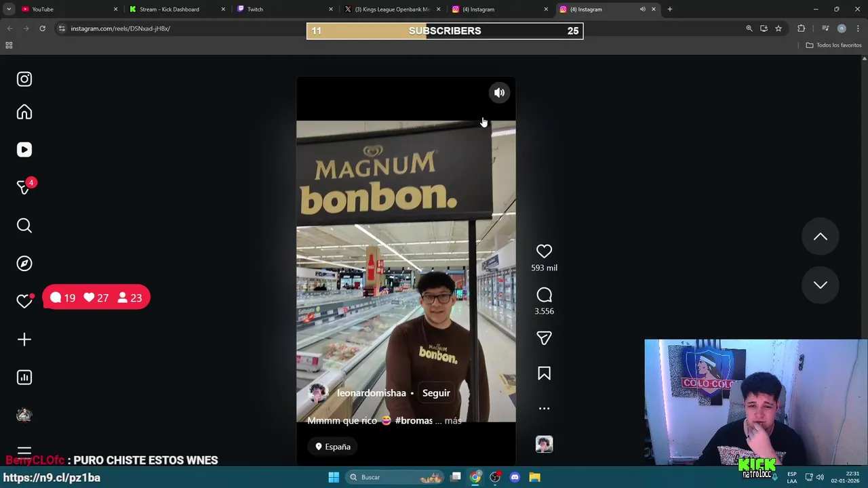Image resolution: width=868 pixels, height=488 pixels.
Task: Click install app icon in address bar
Action: point(764,28)
